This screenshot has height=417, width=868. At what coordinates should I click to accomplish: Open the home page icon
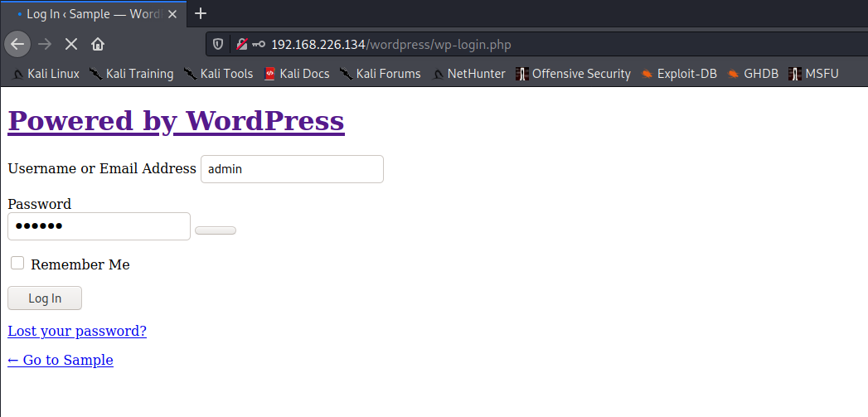point(98,44)
